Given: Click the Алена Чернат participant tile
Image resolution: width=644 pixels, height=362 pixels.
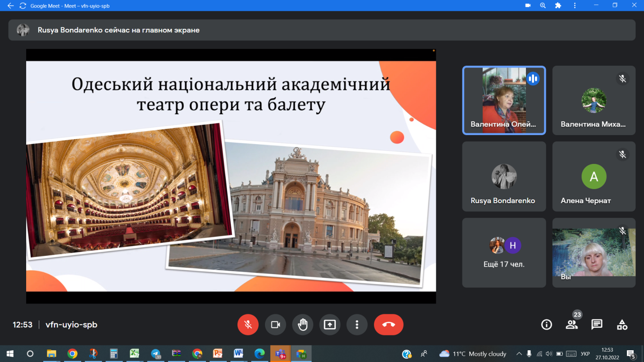Looking at the screenshot, I should pos(594,176).
